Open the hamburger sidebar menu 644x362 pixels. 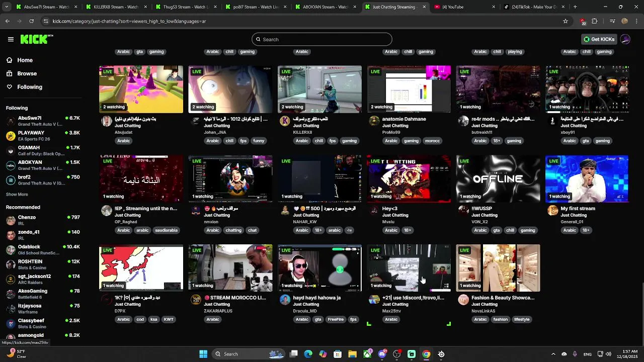point(11,39)
